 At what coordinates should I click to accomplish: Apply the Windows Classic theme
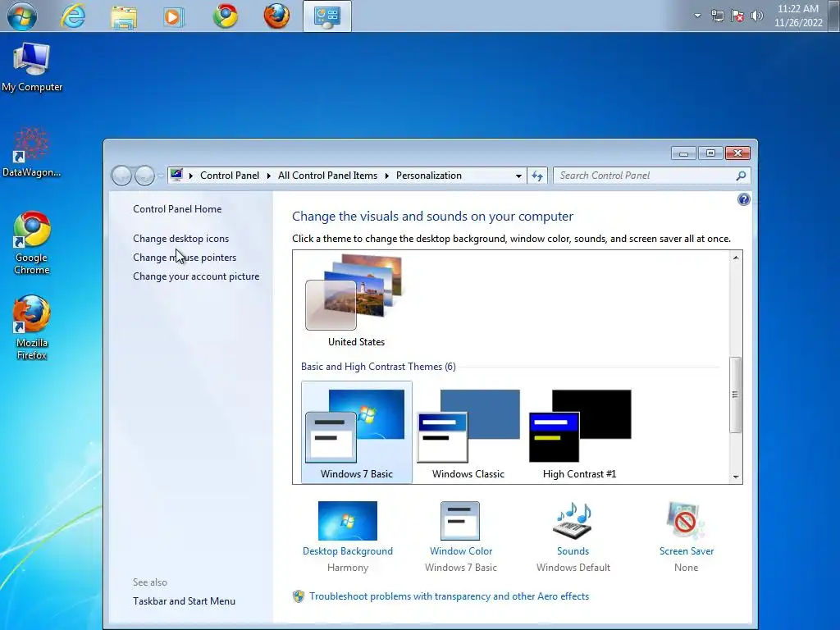[x=468, y=432]
